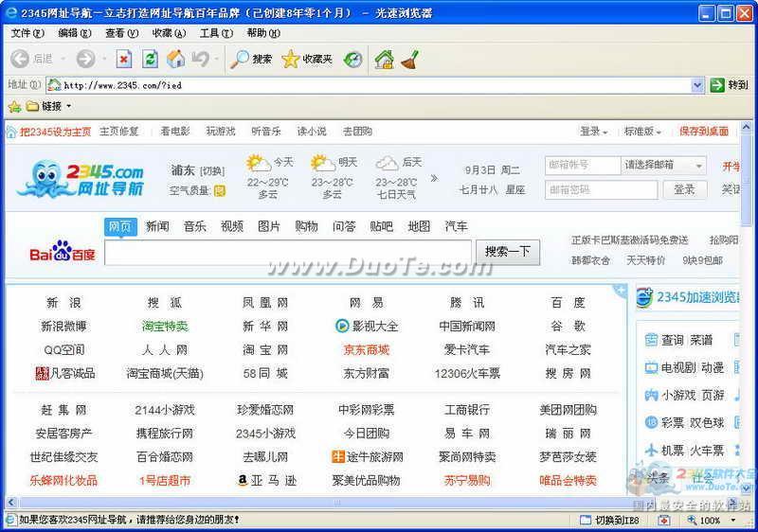Open the 电视剧 sidebar link

pos(678,368)
